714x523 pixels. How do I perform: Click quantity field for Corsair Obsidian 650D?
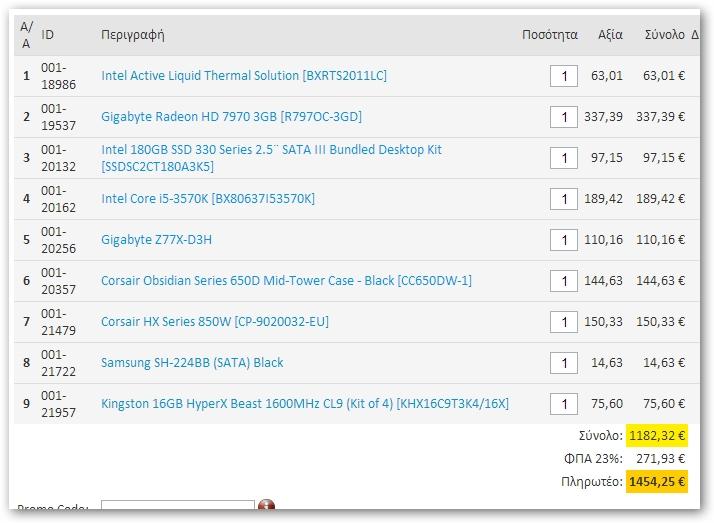pyautogui.click(x=564, y=281)
